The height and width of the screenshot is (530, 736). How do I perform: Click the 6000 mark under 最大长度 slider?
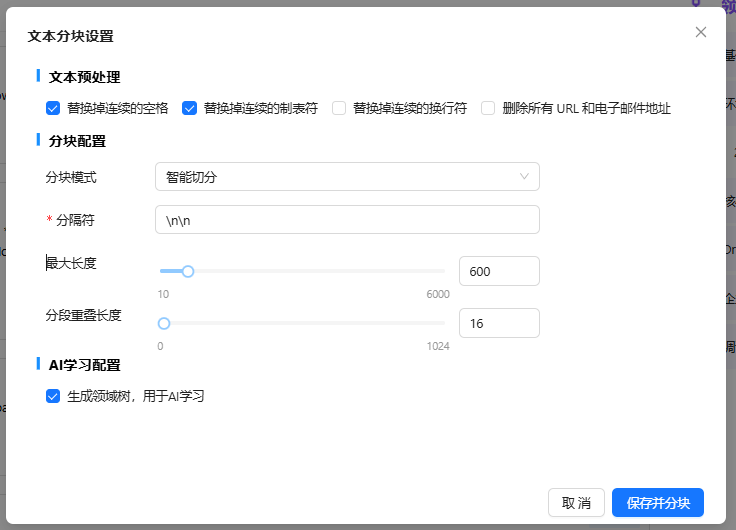click(438, 294)
